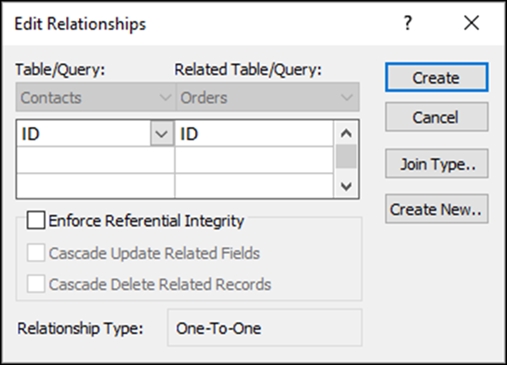Click the Create New.. button
507x365 pixels.
437,209
